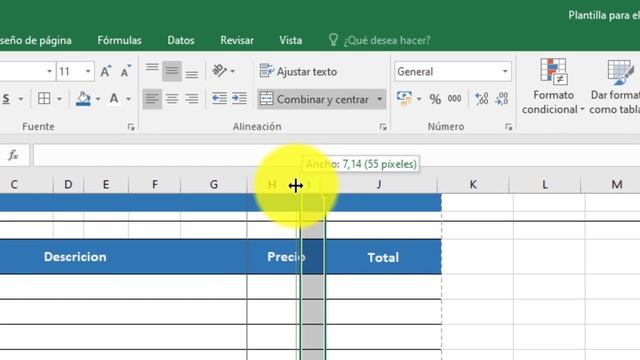Open the borders dropdown arrow
Screen dimensions: 640x360
tap(59, 99)
